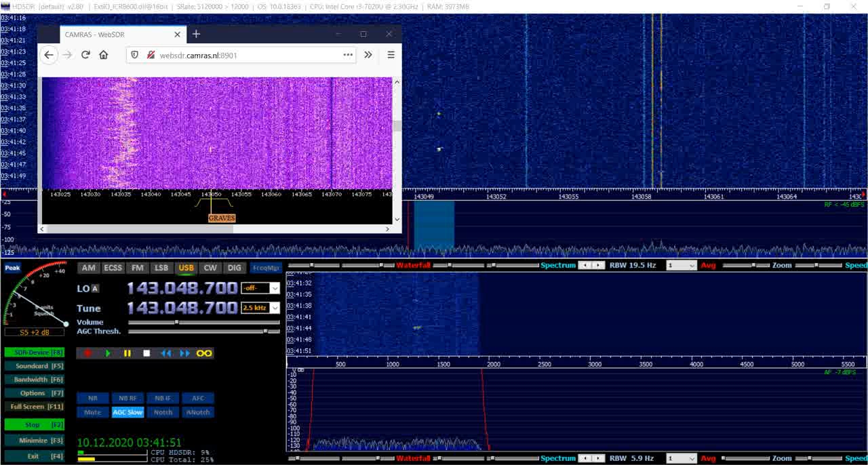Click the Tune frequency display 143.048.700
The width and height of the screenshot is (868, 465).
pos(182,308)
